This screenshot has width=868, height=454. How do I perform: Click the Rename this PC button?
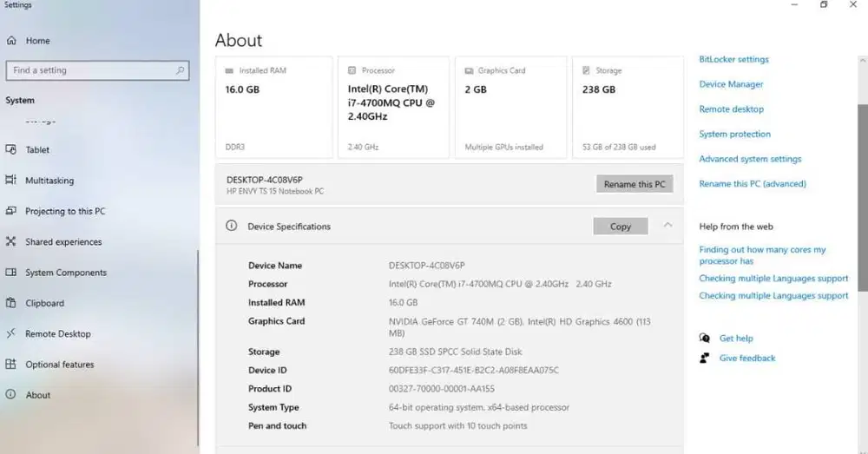tap(635, 184)
